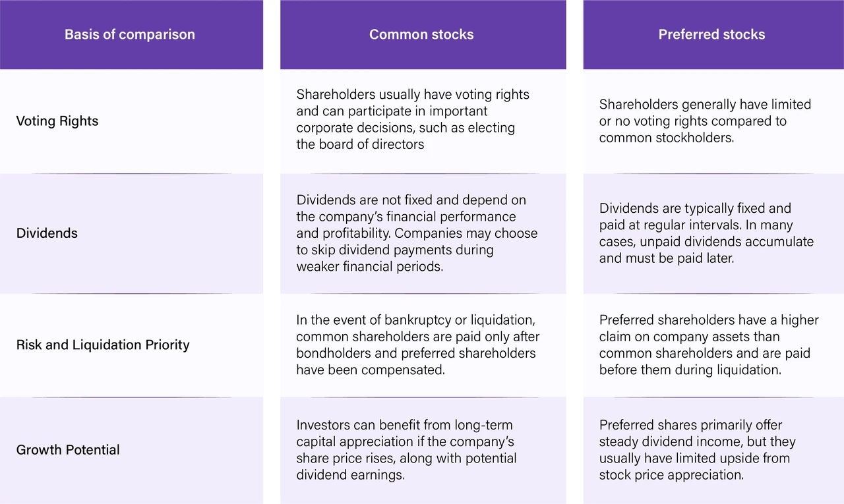Click long-term capital appreciation description

406,450
